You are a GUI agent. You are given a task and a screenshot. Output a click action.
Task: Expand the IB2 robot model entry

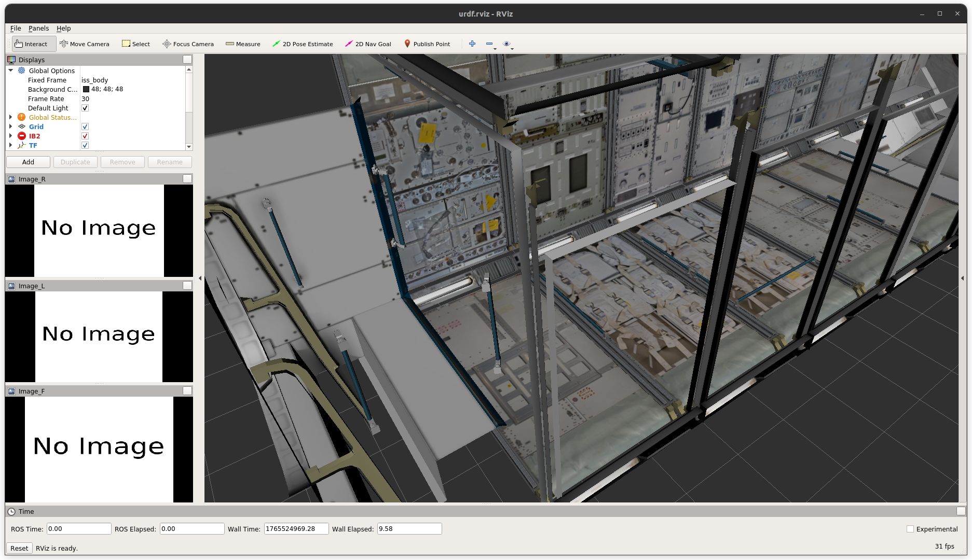pos(11,136)
